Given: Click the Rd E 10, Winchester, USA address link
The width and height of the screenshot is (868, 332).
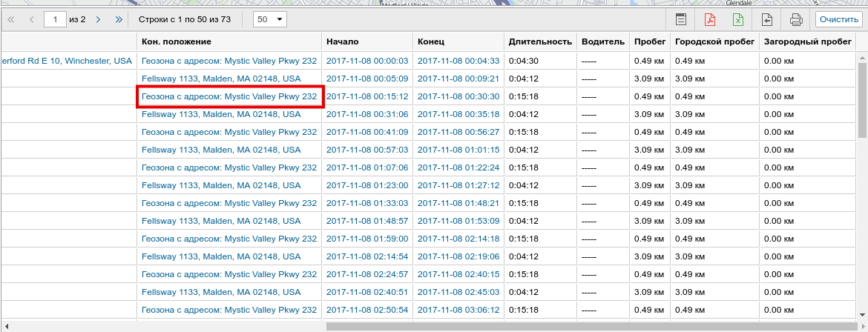Looking at the screenshot, I should click(66, 61).
